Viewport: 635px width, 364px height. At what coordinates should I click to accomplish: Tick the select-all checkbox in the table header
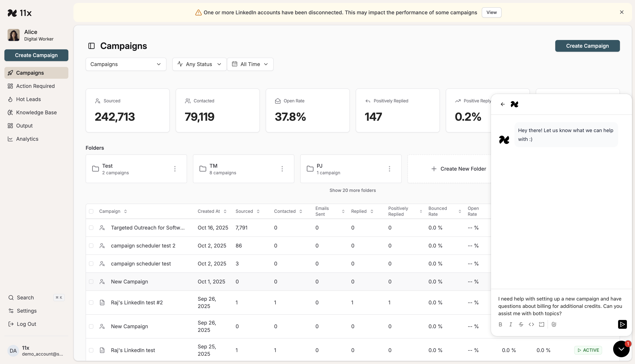tap(91, 211)
